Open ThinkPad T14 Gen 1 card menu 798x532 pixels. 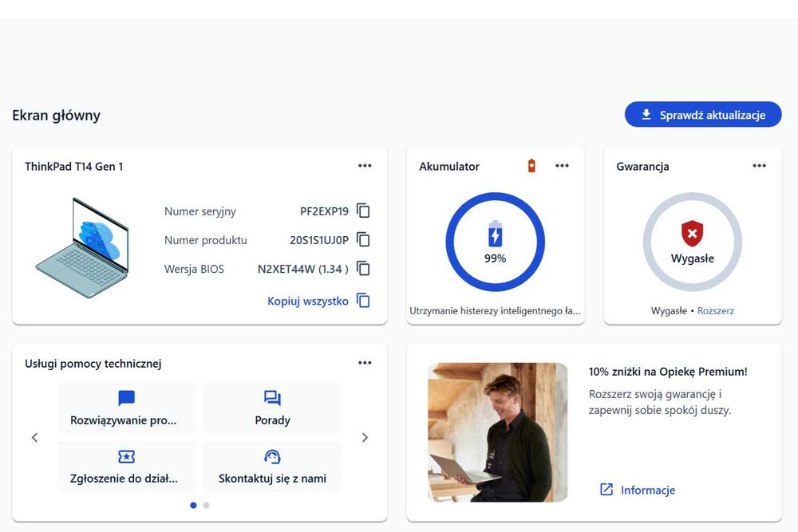pyautogui.click(x=365, y=166)
